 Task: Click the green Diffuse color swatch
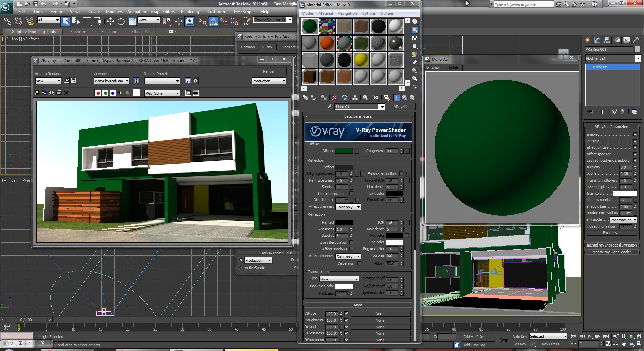[344, 151]
